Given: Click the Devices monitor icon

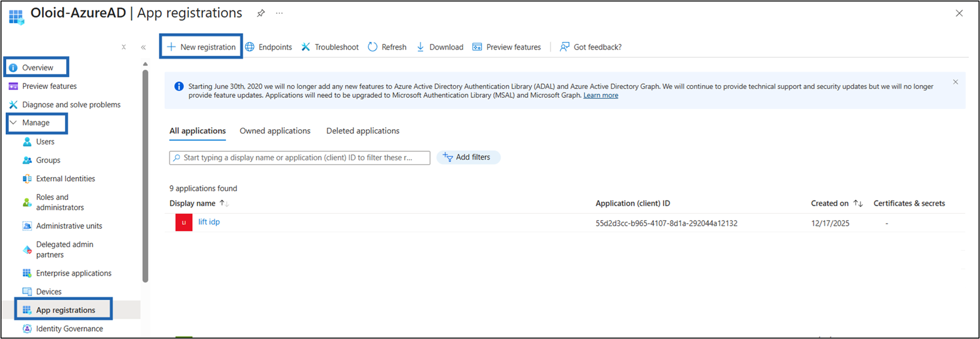Looking at the screenshot, I should click(x=27, y=292).
